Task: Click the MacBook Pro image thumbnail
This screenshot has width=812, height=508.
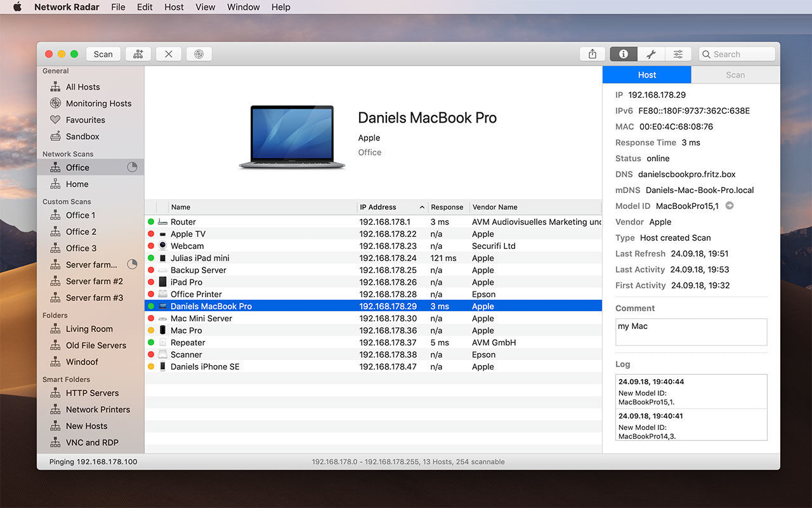Action: [x=292, y=137]
